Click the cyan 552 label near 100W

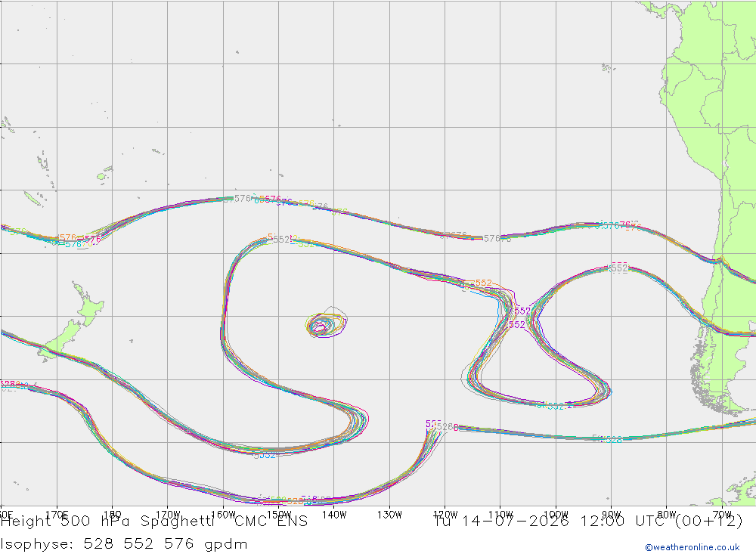(556, 407)
